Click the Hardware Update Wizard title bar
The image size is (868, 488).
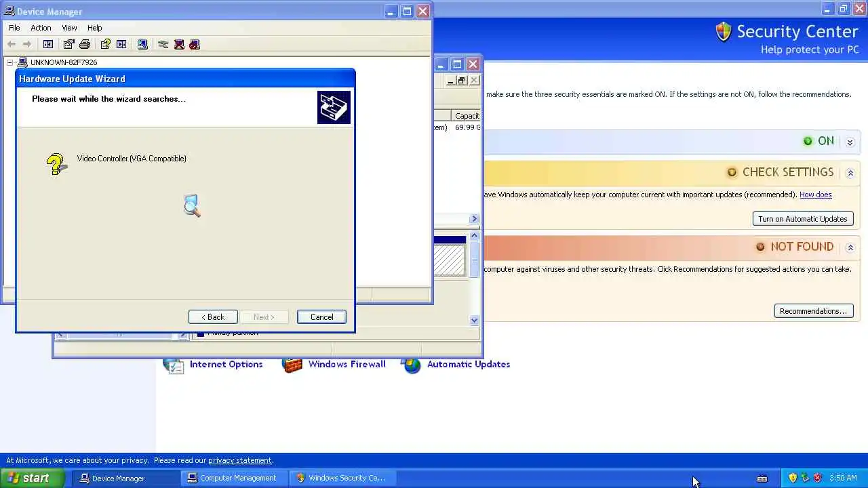(x=185, y=79)
